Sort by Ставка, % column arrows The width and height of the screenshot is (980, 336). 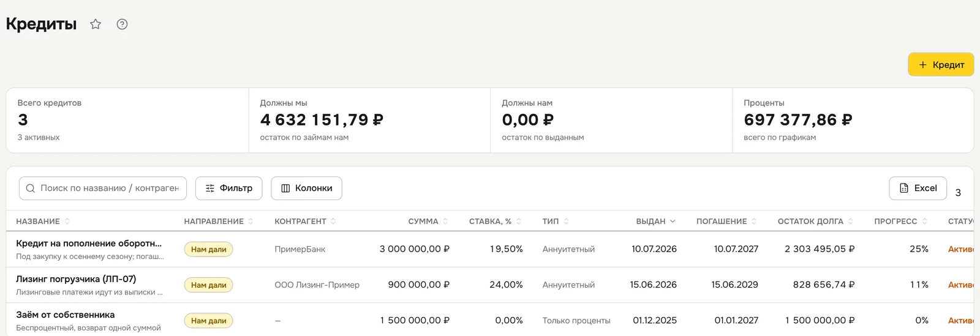point(519,222)
